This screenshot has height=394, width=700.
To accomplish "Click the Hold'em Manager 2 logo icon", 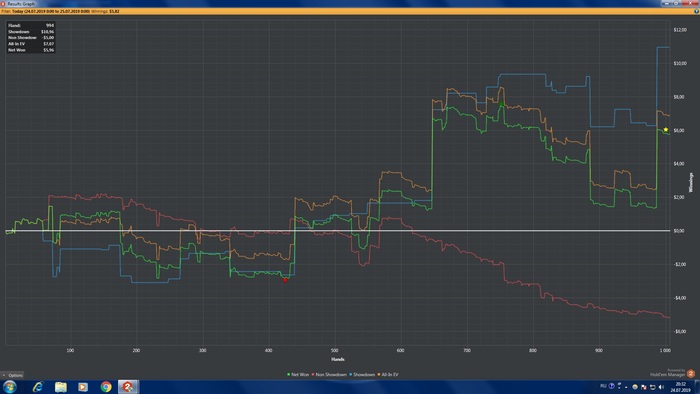I will click(691, 374).
